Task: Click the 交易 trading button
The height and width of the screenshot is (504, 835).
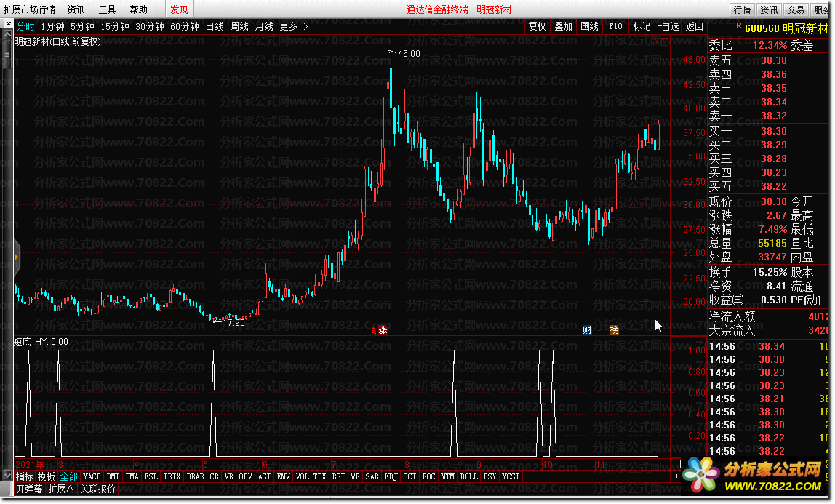Action: [796, 9]
